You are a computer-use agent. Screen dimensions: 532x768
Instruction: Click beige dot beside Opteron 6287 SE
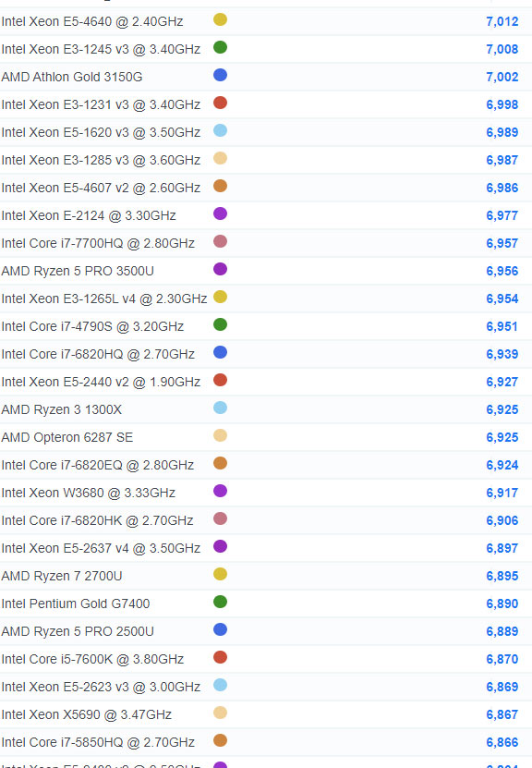(x=220, y=435)
